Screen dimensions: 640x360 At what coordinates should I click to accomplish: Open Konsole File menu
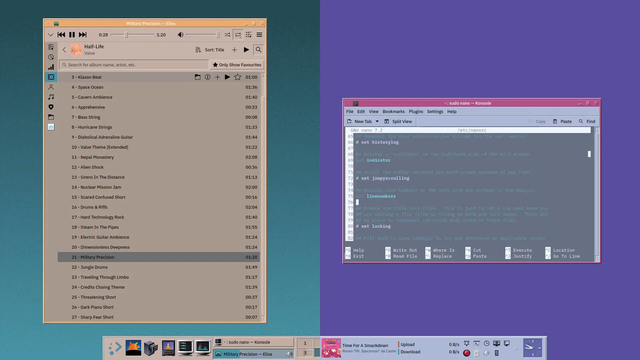350,111
